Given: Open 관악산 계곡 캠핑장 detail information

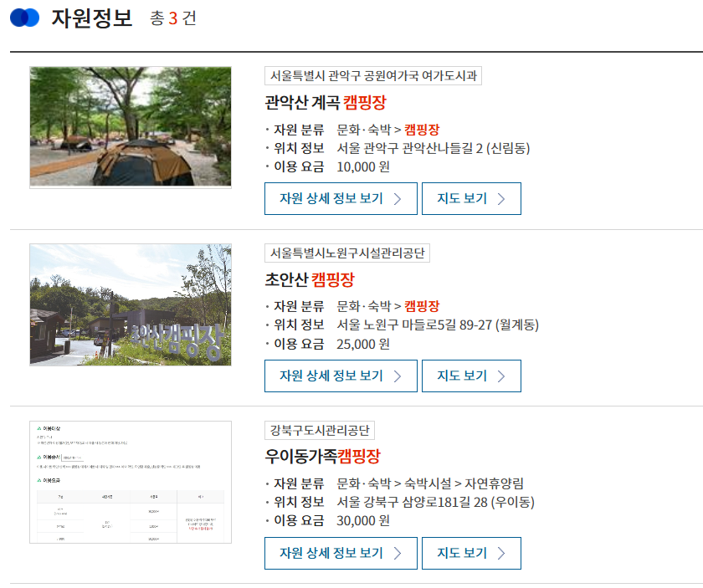Looking at the screenshot, I should click(341, 198).
